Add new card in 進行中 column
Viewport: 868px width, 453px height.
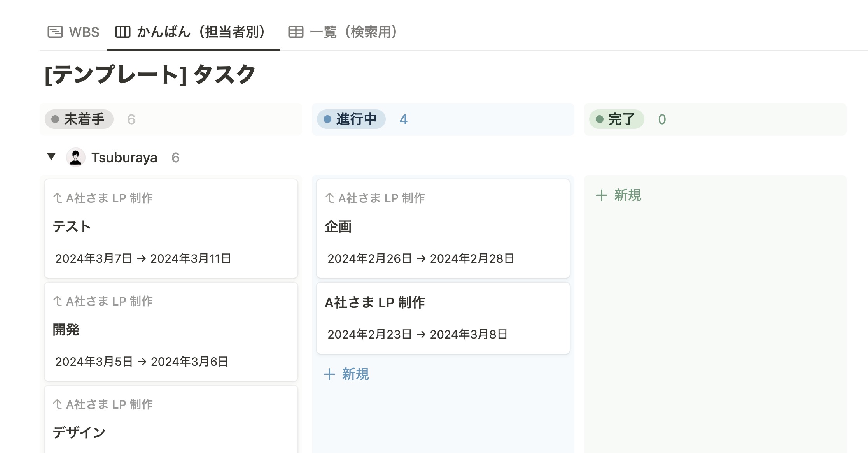pos(346,374)
